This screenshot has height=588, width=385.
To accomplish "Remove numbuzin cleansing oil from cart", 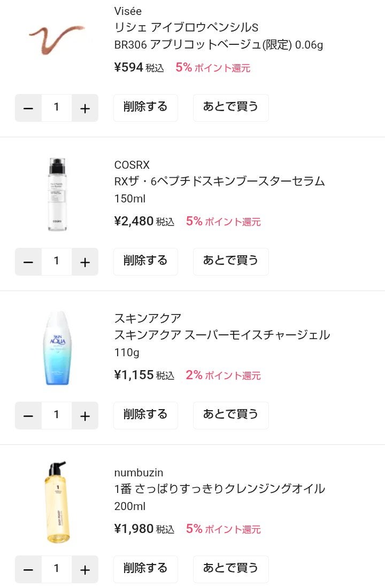I will tap(145, 569).
